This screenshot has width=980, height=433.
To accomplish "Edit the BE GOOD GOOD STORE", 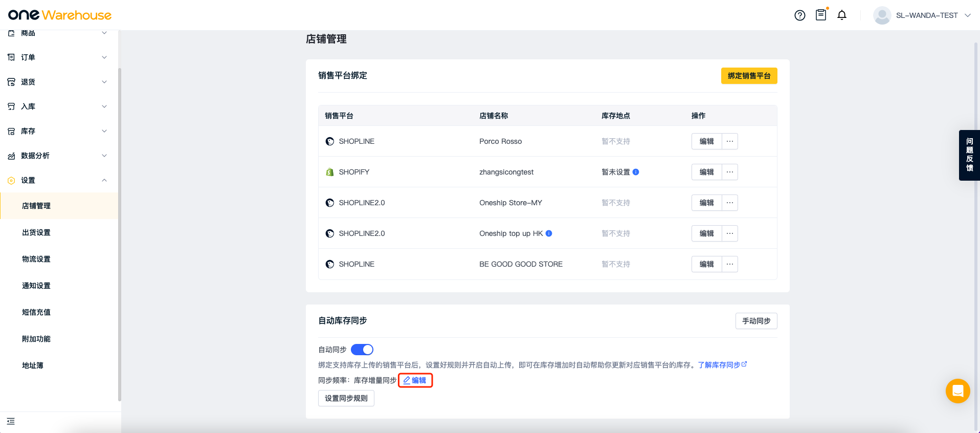I will point(706,264).
